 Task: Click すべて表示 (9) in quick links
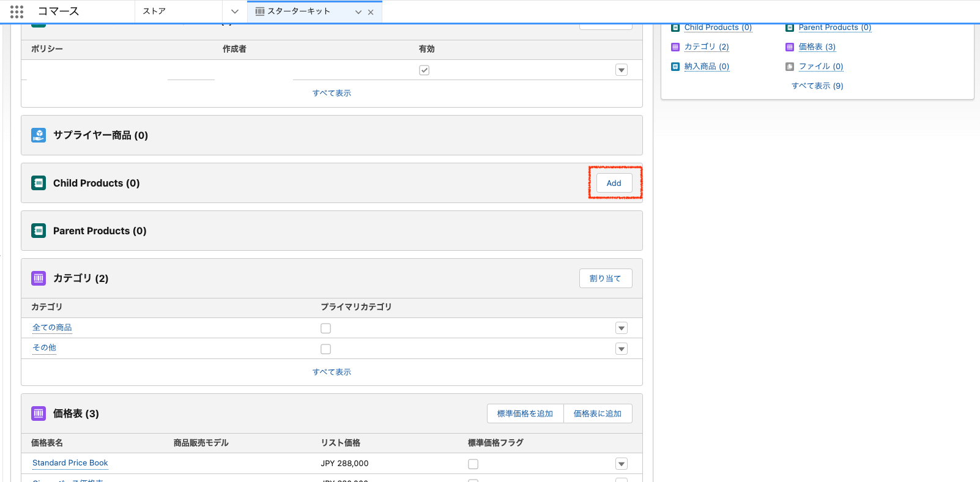click(817, 86)
